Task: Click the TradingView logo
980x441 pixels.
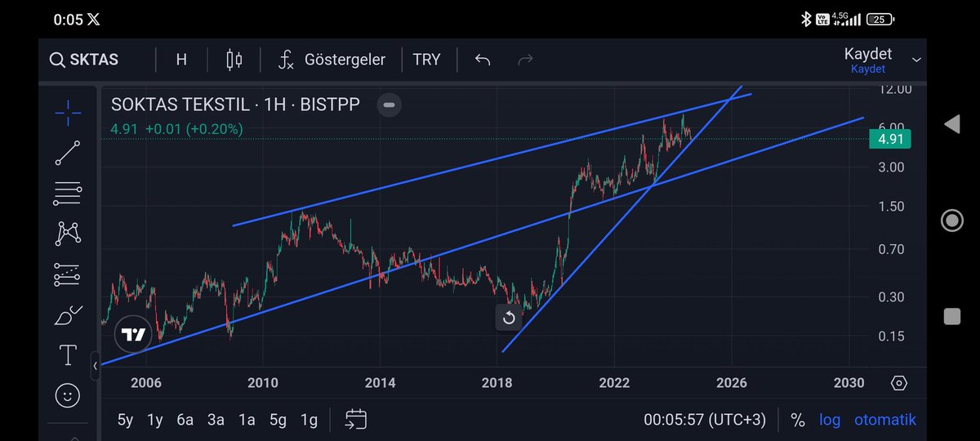Action: pos(133,333)
